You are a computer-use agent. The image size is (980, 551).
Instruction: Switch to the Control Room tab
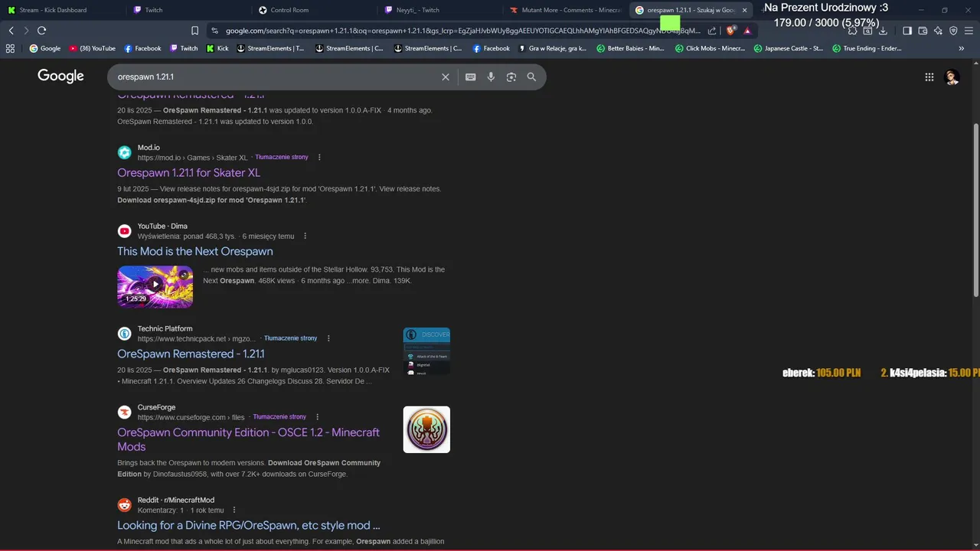[314, 10]
